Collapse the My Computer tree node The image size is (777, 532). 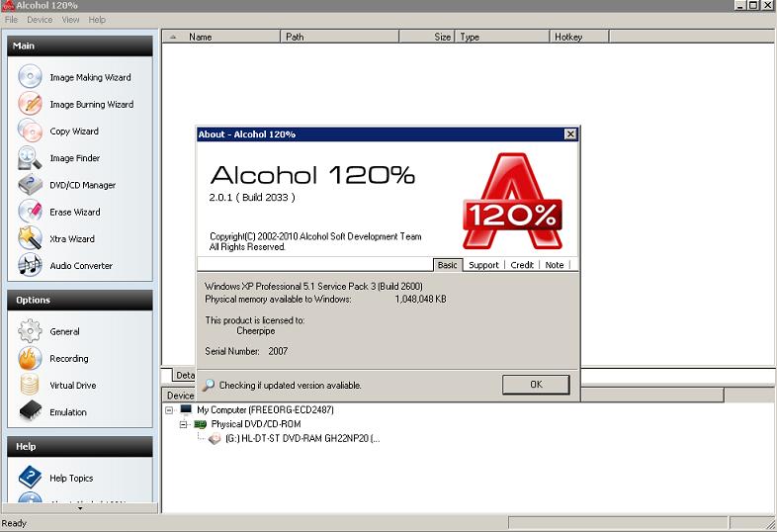coord(169,410)
